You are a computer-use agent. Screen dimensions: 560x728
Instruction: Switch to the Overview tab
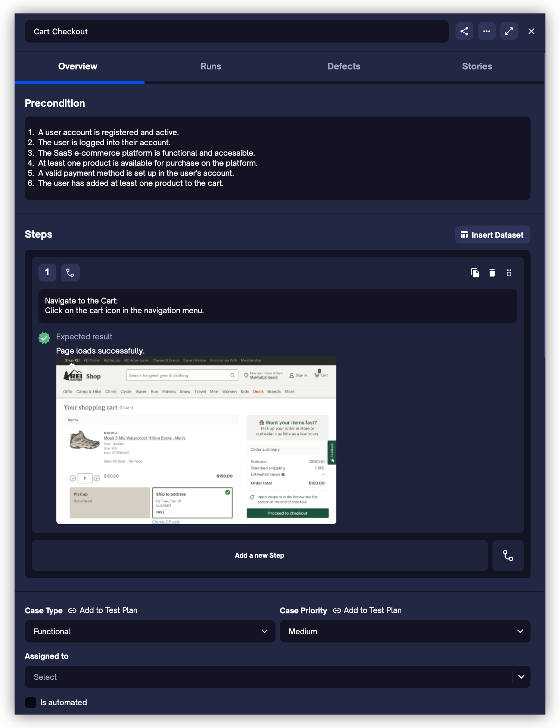tap(78, 66)
